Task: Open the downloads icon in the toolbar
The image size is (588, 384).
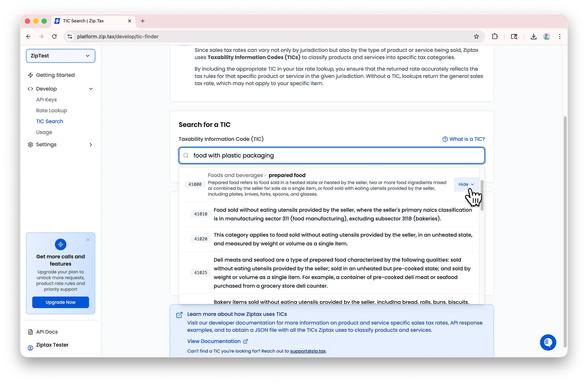Action: pyautogui.click(x=534, y=36)
